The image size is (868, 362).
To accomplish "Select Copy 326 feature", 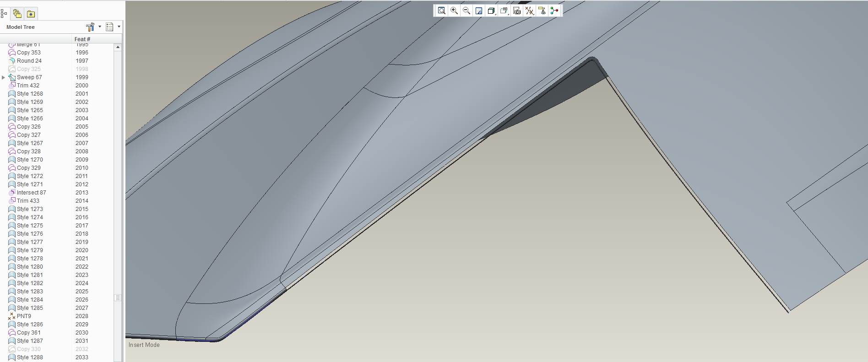I will point(29,127).
